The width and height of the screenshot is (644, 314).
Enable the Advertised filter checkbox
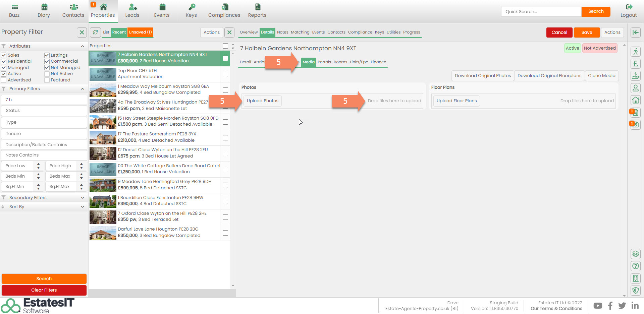[x=4, y=80]
